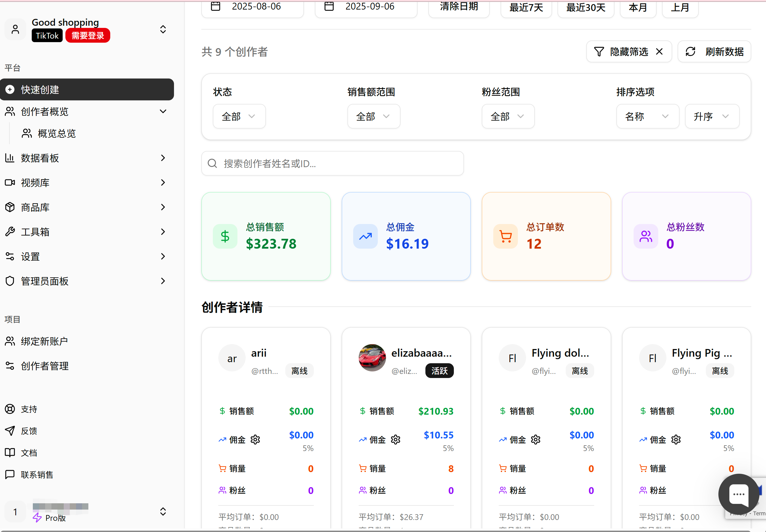Viewport: 766px width, 532px height.
Task: Click the creator name search field
Action: (x=332, y=164)
